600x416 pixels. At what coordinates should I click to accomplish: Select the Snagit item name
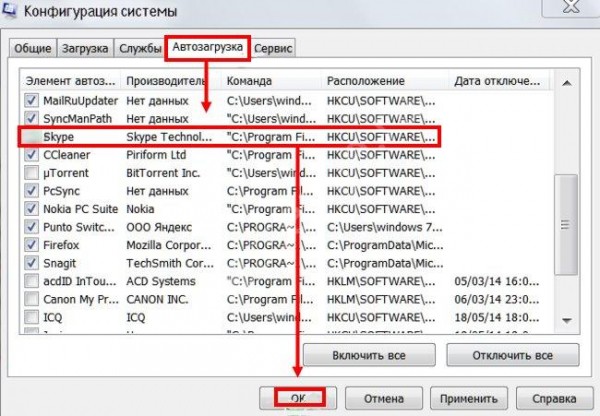[59, 263]
